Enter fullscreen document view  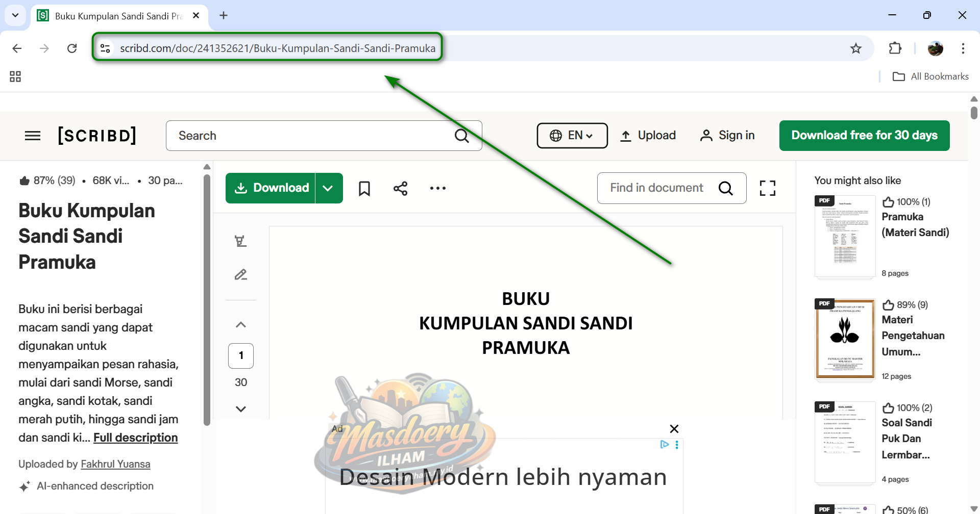pos(767,188)
